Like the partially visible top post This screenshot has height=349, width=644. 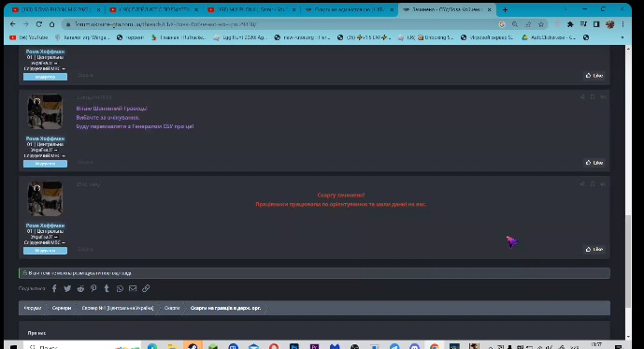point(594,76)
